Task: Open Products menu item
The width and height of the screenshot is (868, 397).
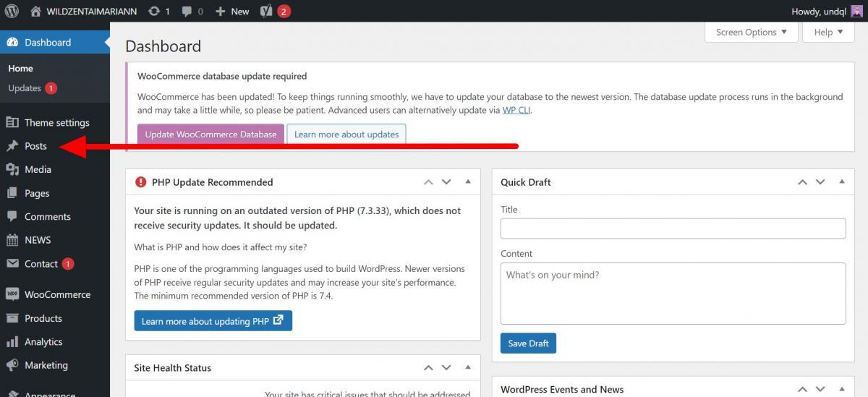Action: pyautogui.click(x=43, y=318)
